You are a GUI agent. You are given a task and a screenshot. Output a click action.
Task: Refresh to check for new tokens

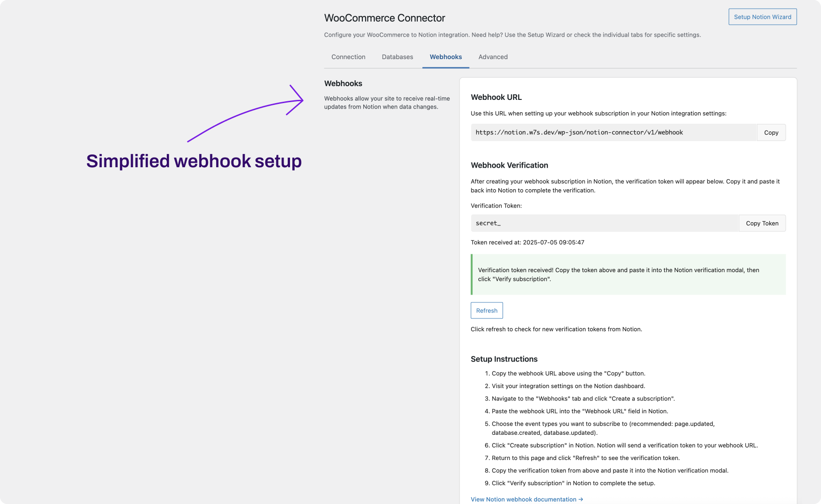point(487,311)
